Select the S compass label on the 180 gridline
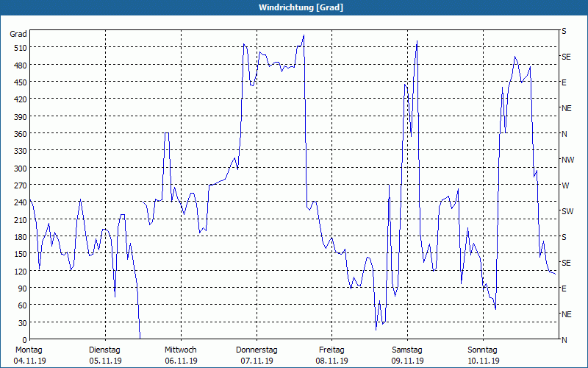This screenshot has width=588, height=368. 564,237
